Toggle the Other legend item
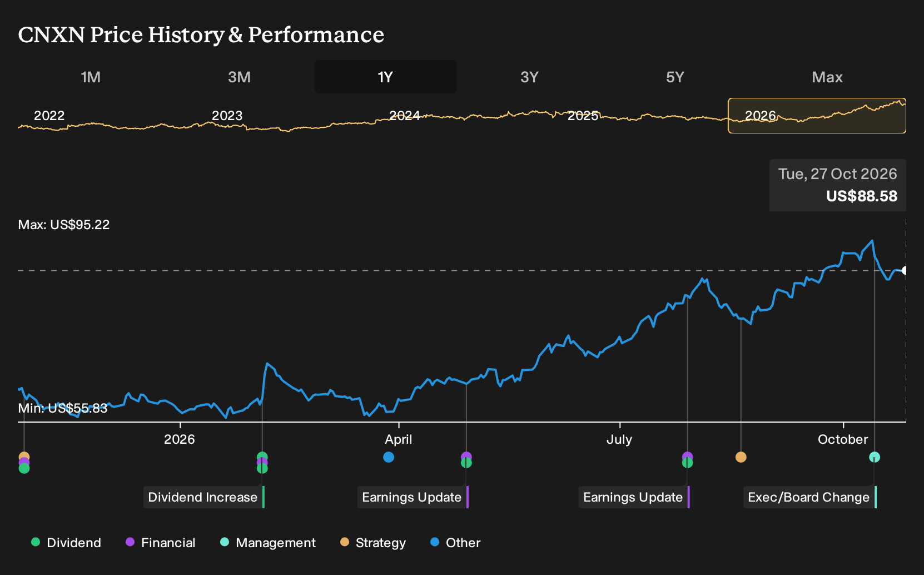 coord(455,543)
